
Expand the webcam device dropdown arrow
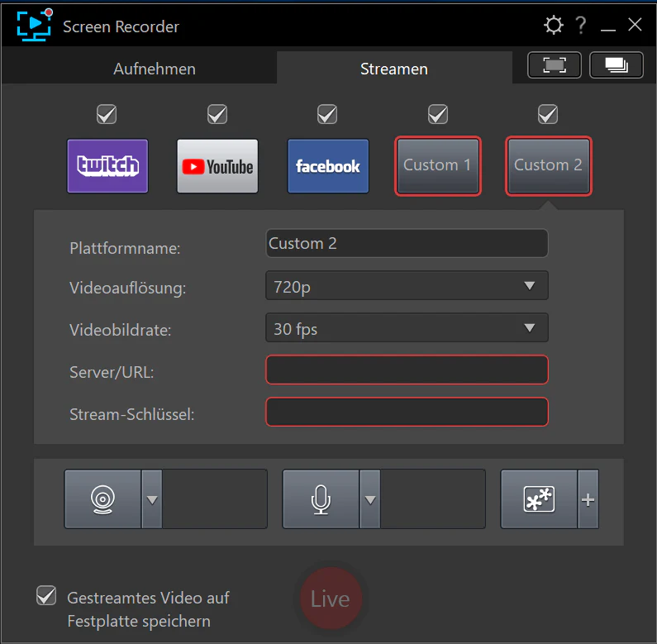[152, 499]
